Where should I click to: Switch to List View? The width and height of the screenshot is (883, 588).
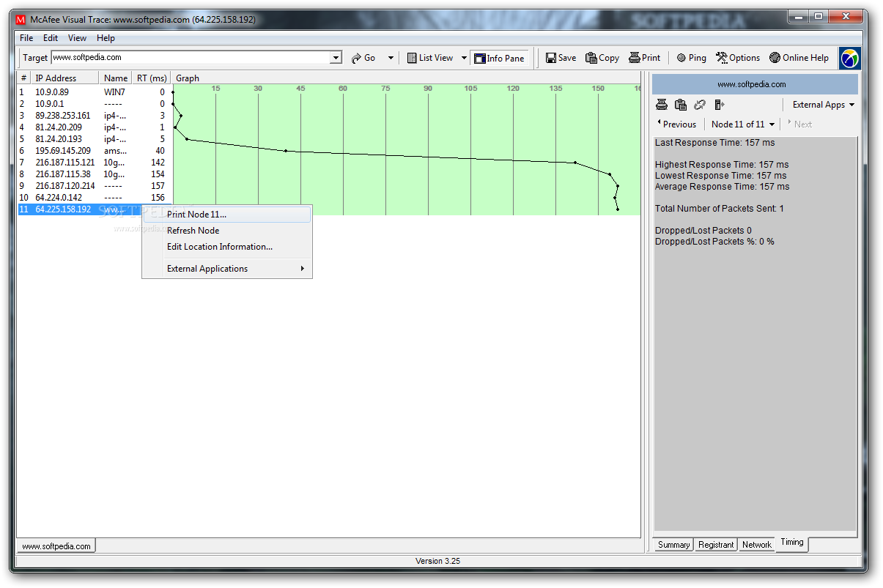click(x=430, y=58)
